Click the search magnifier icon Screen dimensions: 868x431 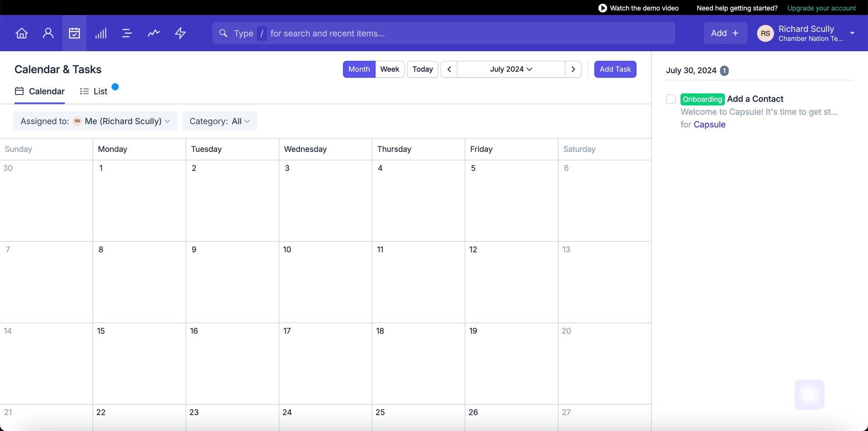point(223,33)
